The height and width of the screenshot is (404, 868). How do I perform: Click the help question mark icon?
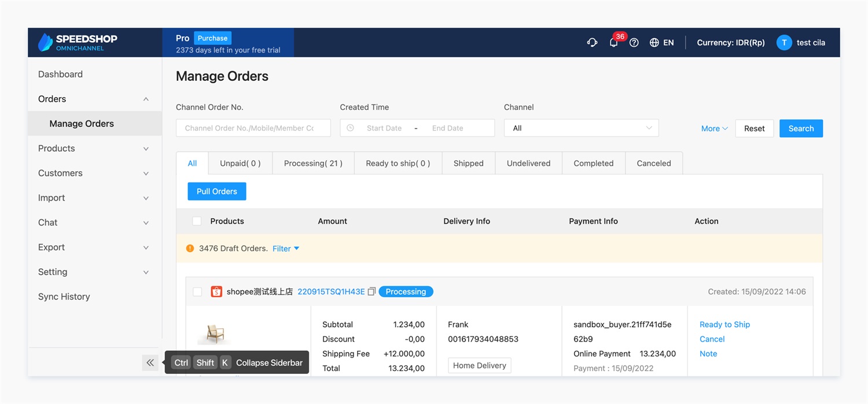click(x=634, y=43)
